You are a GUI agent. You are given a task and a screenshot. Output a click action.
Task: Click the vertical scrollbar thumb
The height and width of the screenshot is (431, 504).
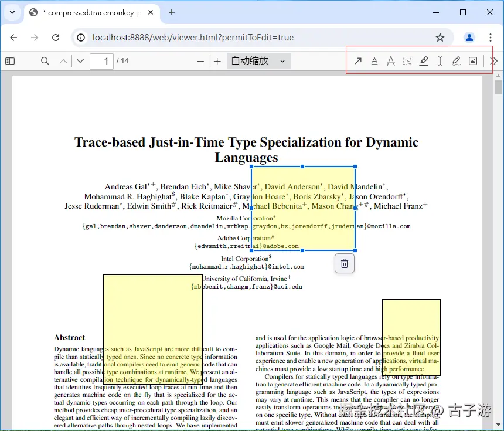(x=498, y=87)
